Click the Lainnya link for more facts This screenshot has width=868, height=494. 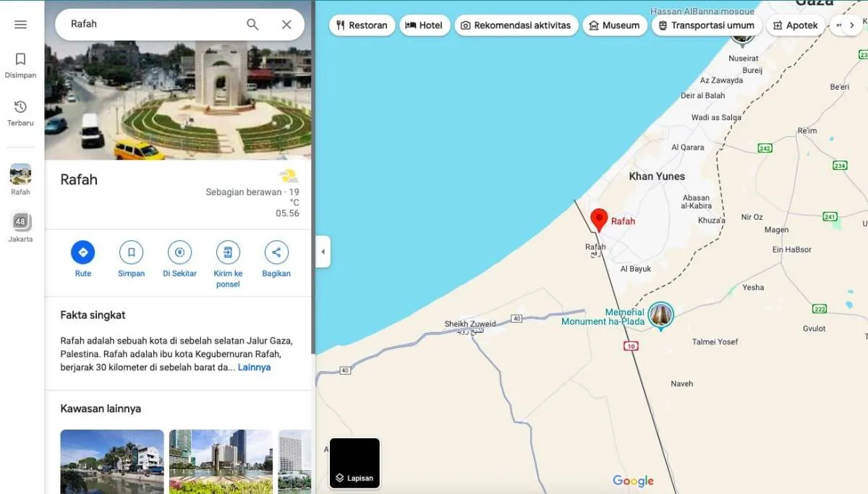[254, 367]
